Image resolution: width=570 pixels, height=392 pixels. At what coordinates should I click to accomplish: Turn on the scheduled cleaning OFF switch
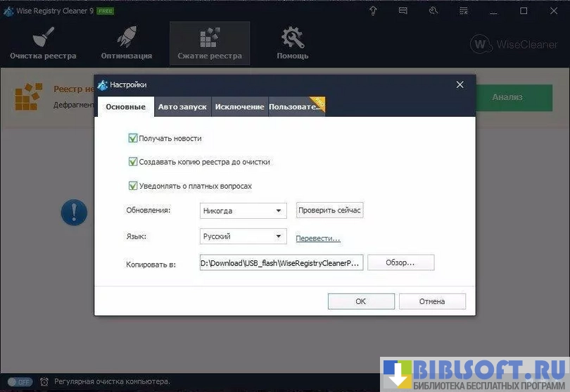click(x=20, y=381)
